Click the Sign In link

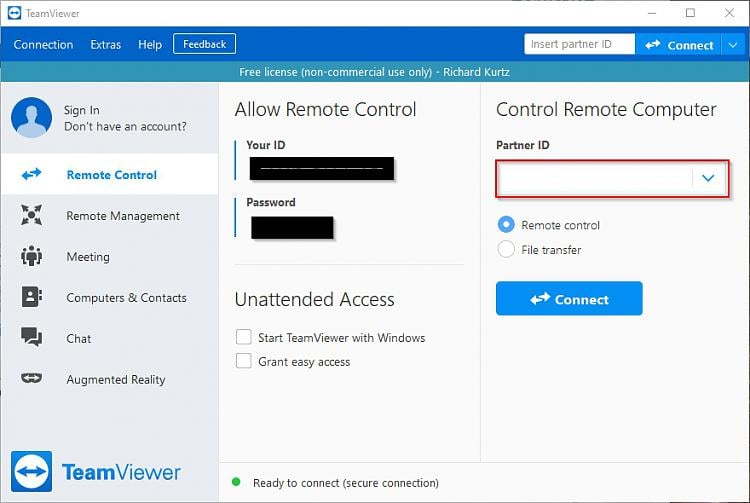[82, 110]
